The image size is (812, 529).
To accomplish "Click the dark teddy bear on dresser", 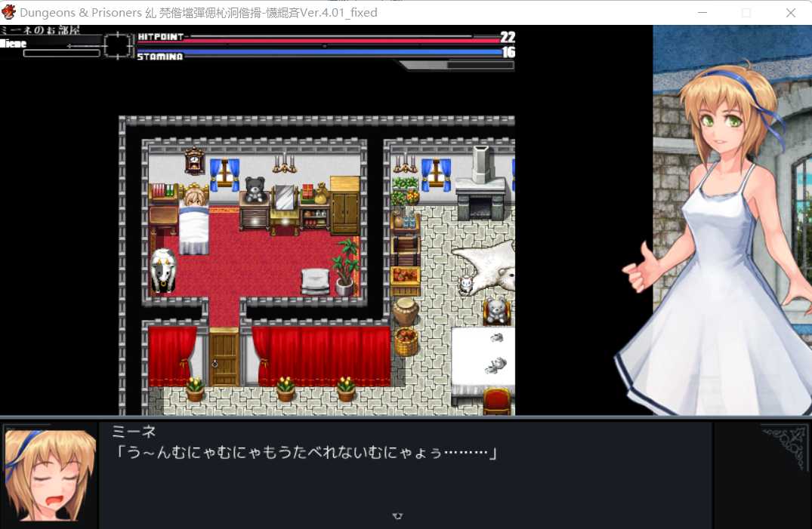I will pos(255,190).
